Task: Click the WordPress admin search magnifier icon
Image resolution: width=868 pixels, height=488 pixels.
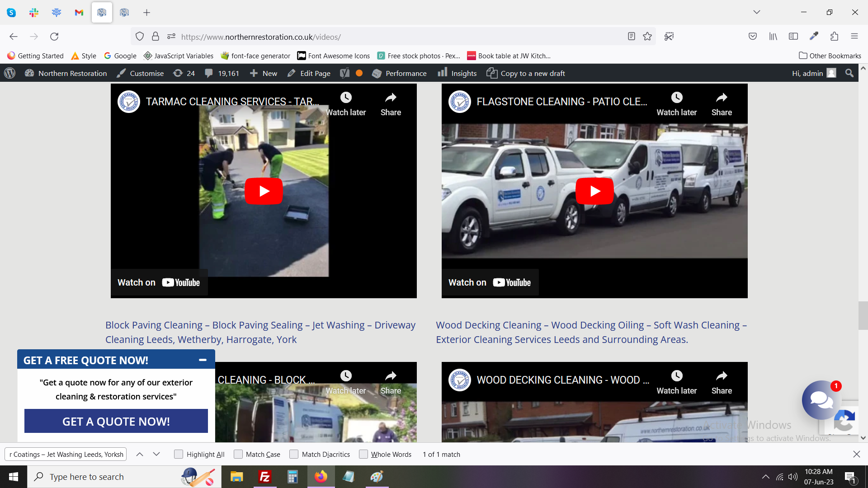Action: pyautogui.click(x=849, y=73)
